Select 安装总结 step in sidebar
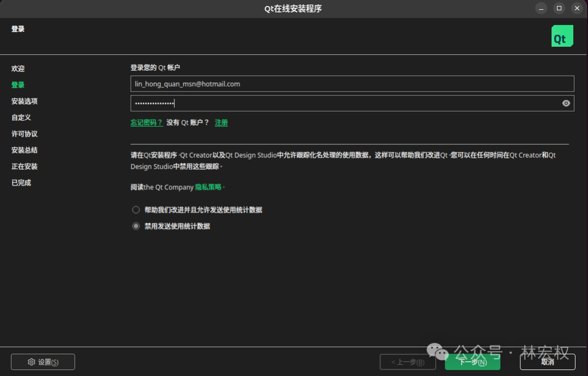588x376 pixels. tap(24, 150)
